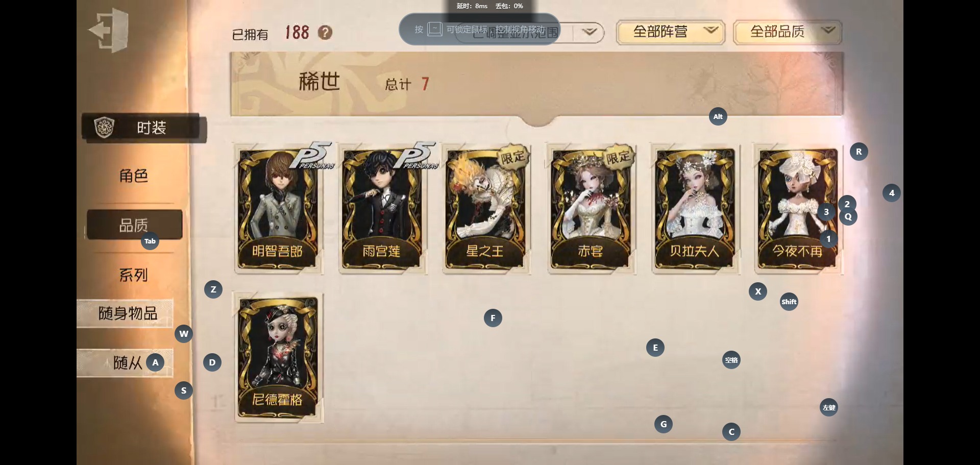Click the 空格 key overlay bubble
Viewport: 980px width, 465px height.
point(731,360)
